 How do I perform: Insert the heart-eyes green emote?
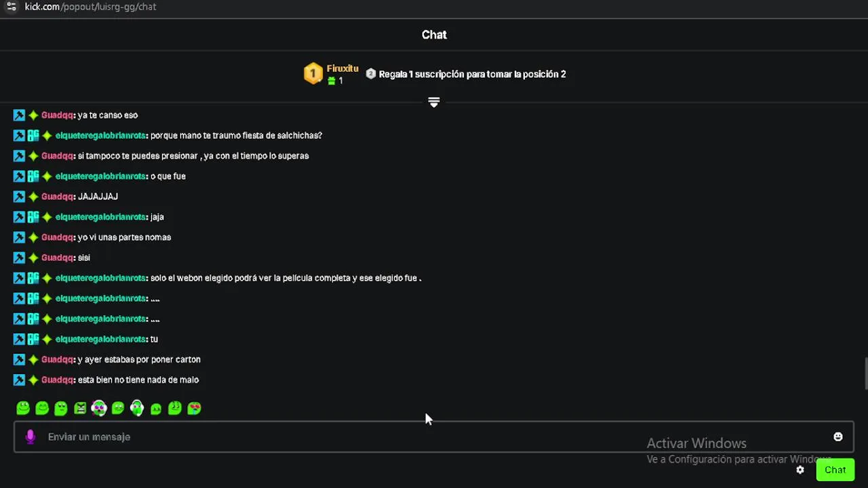pos(194,408)
